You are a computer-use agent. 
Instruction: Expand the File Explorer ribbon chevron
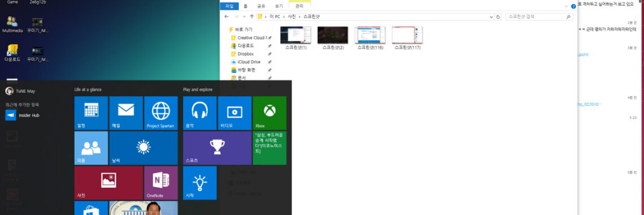pos(566,6)
